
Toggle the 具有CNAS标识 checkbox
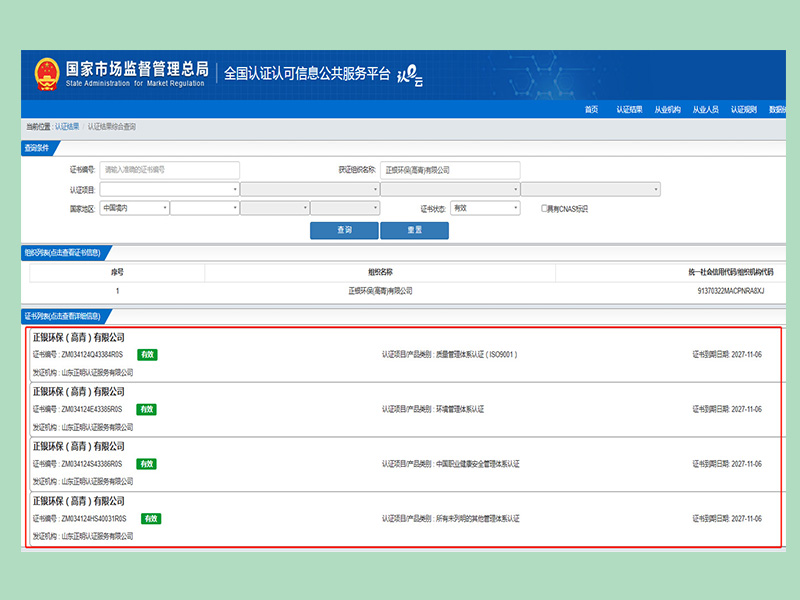pos(544,208)
